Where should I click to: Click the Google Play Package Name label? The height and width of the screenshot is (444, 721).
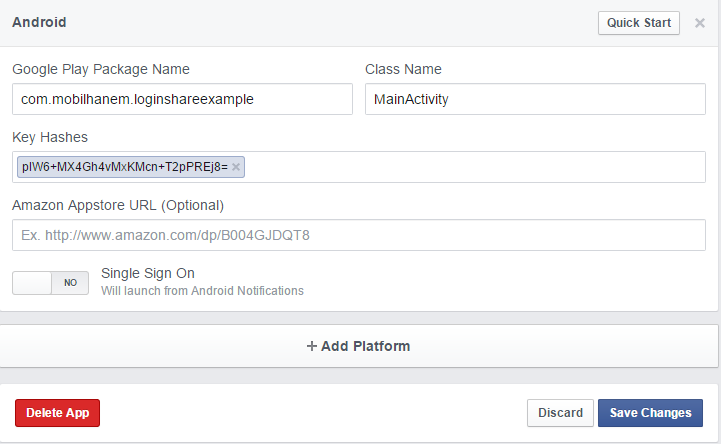(101, 69)
